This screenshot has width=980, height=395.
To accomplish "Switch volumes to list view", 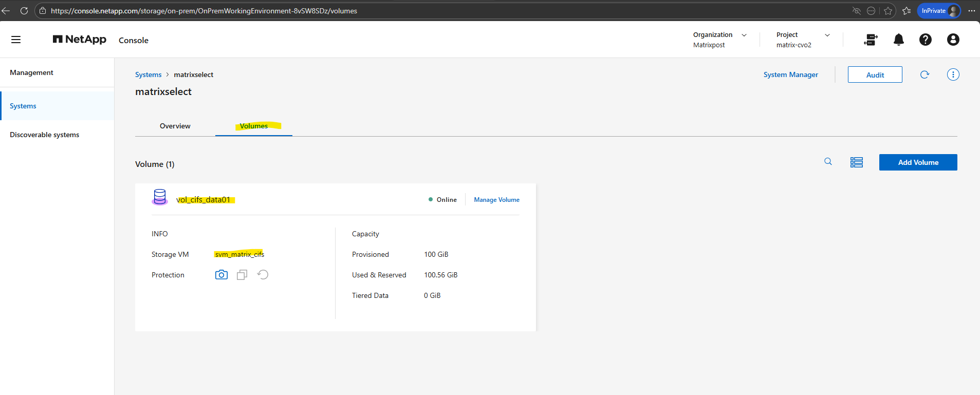I will pos(856,162).
